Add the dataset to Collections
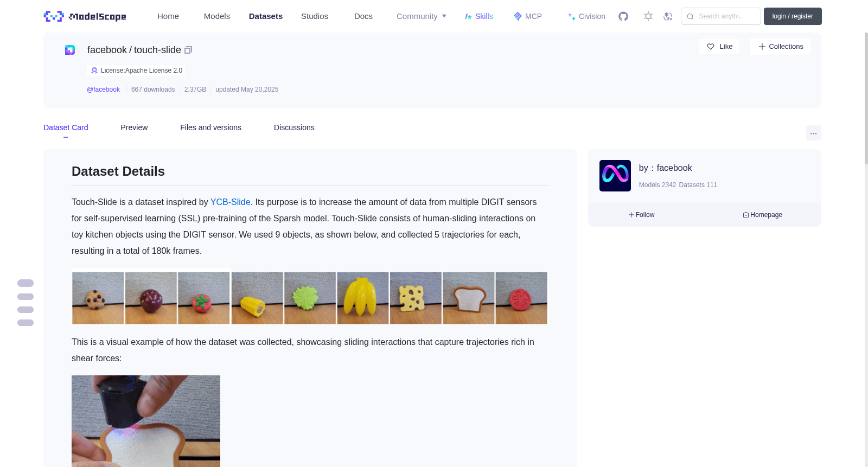 (x=780, y=47)
